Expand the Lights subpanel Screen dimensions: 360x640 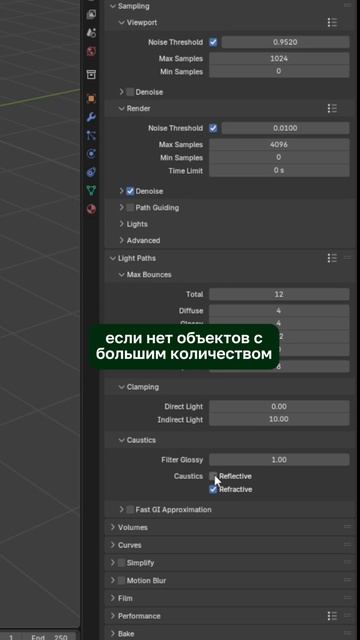(121, 224)
